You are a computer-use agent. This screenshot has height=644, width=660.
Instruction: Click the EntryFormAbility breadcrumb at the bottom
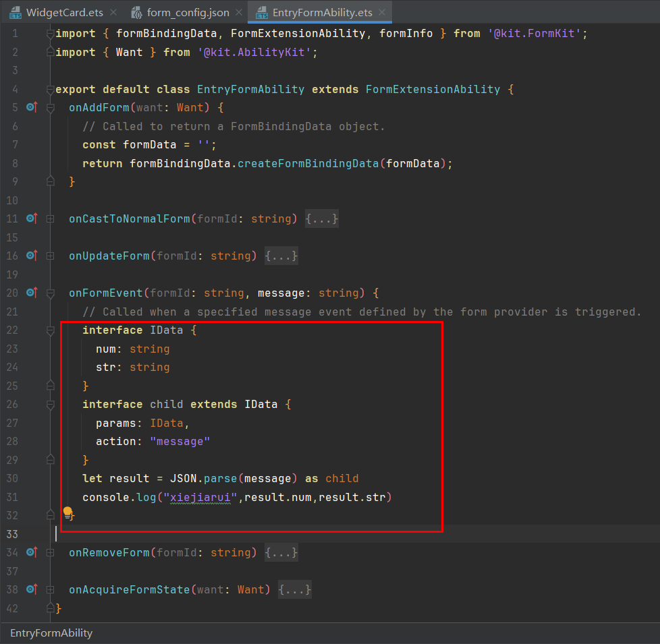[51, 633]
